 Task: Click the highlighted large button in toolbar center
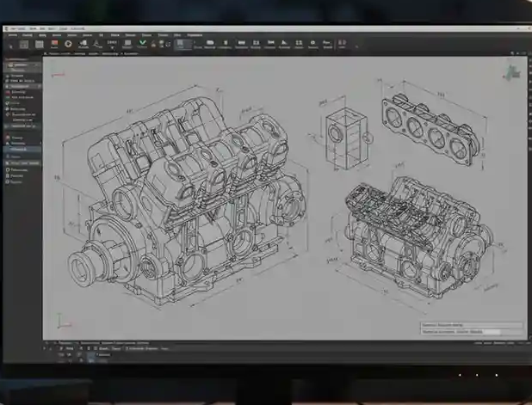click(x=182, y=43)
